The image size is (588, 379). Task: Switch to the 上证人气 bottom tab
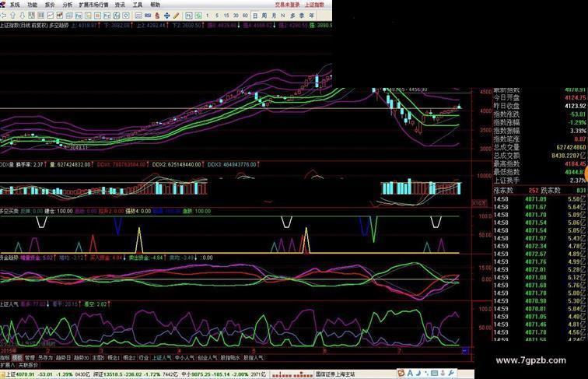click(x=162, y=358)
